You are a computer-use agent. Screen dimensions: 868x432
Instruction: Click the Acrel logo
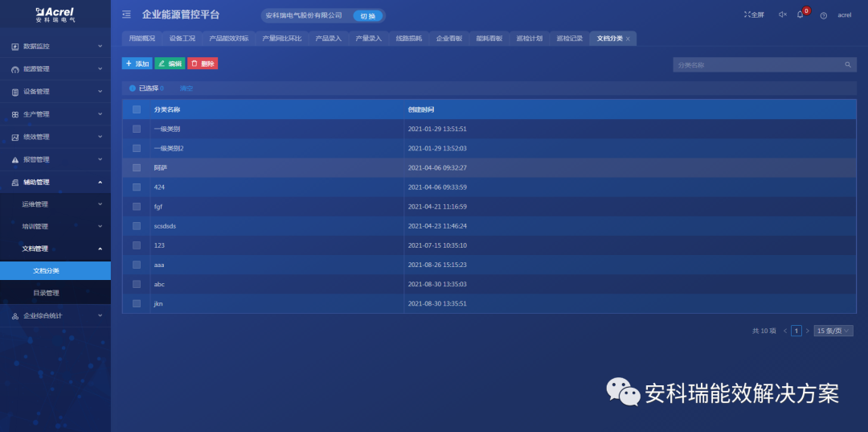click(x=55, y=14)
